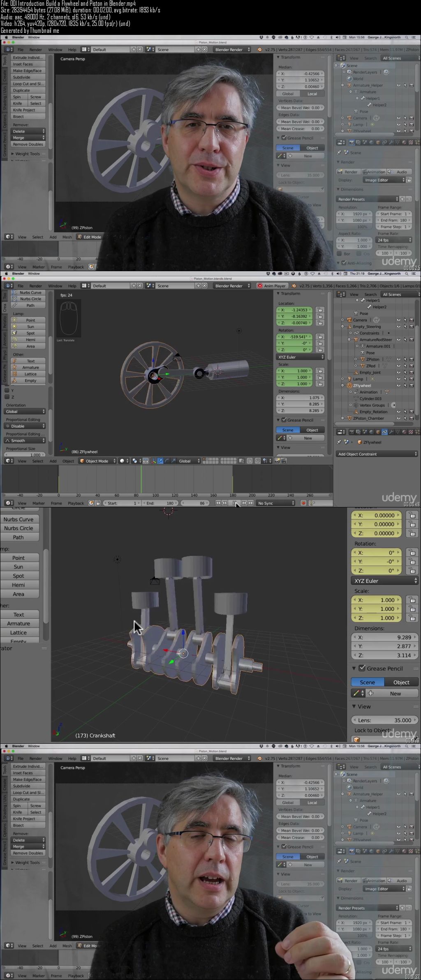Viewport: 421px width, 980px height.
Task: Select Object grease pencil source in Crankshaft frame
Action: [x=401, y=682]
